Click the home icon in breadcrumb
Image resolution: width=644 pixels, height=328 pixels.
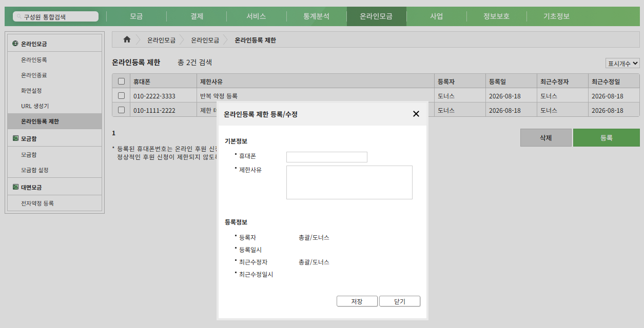127,39
